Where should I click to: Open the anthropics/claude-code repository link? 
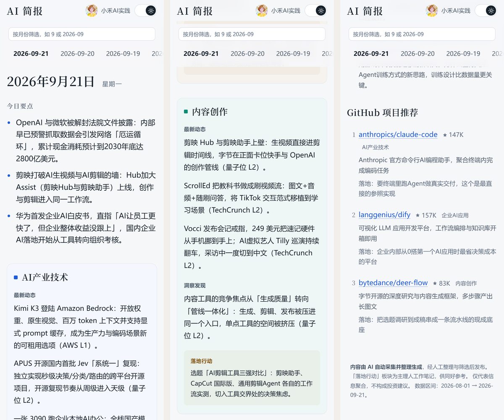pos(398,134)
